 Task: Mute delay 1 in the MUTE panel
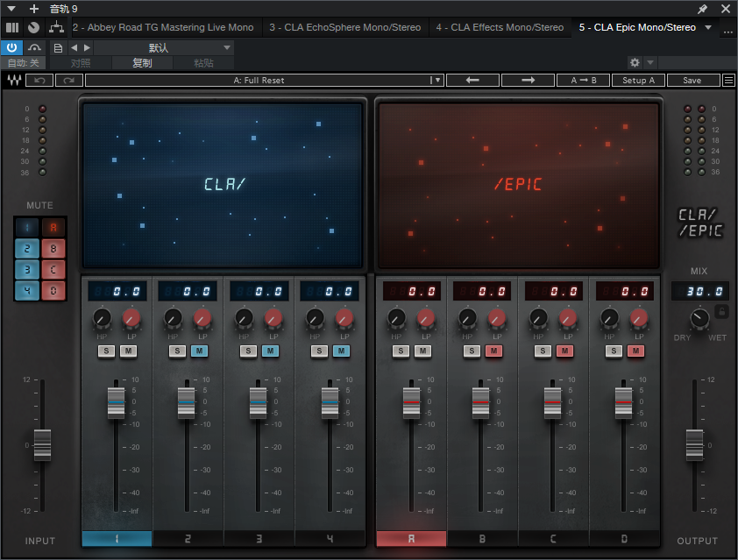pos(27,228)
